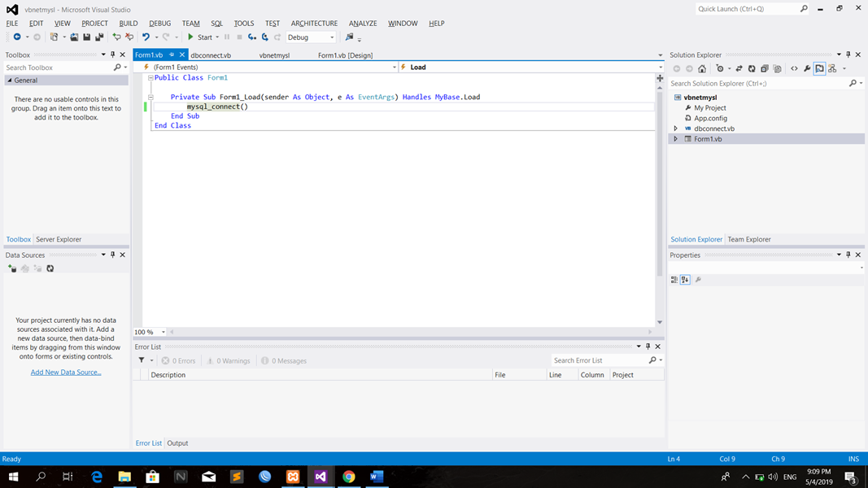Open the BUILD menu
Screen dimensions: 868x488
[x=128, y=24]
